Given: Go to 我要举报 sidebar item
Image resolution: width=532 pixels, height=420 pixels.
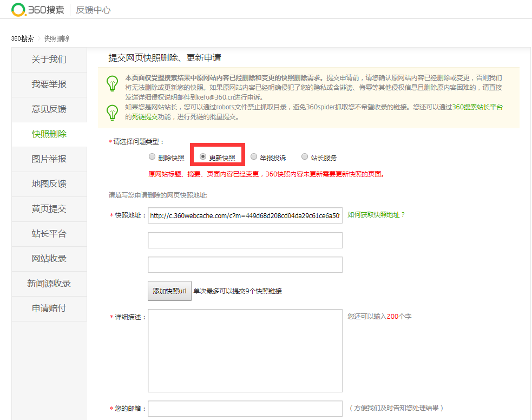Looking at the screenshot, I should click(49, 84).
